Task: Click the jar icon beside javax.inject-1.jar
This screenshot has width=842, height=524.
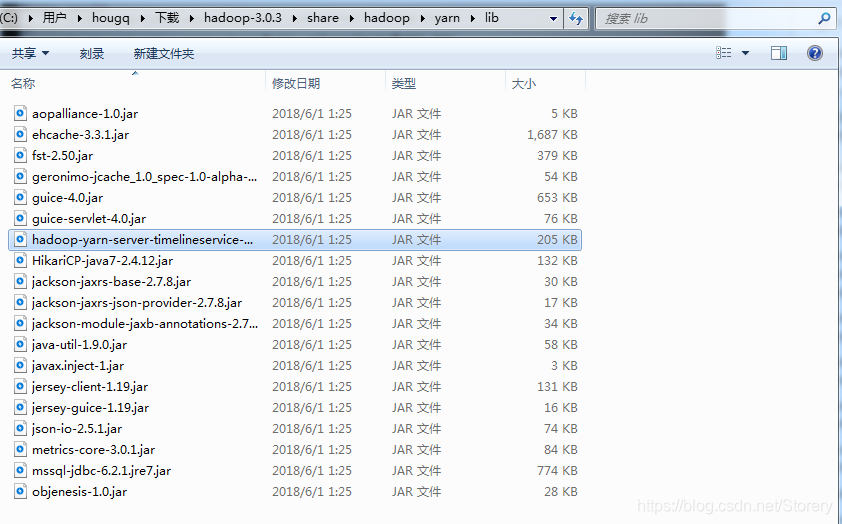Action: 20,365
